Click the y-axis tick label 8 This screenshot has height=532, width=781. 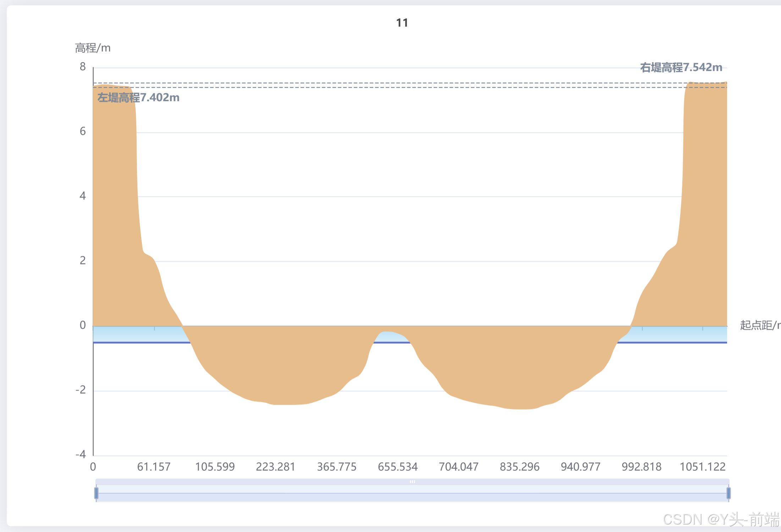83,67
